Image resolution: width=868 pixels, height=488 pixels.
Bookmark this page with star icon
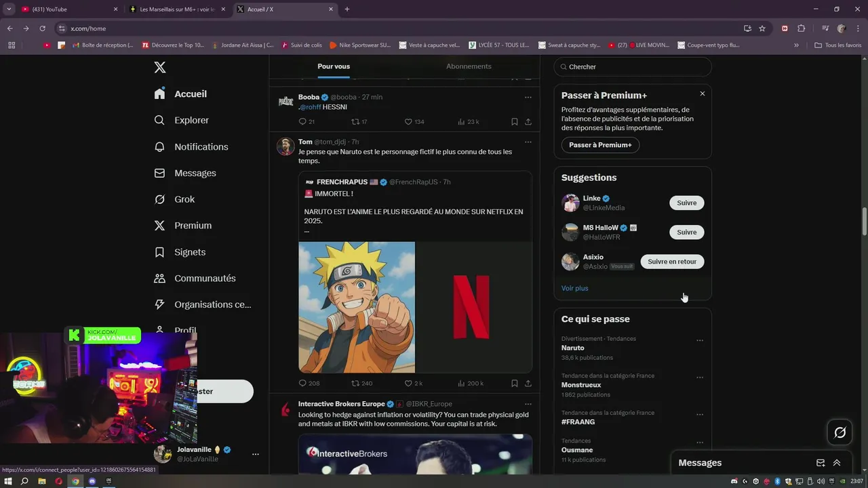(762, 28)
